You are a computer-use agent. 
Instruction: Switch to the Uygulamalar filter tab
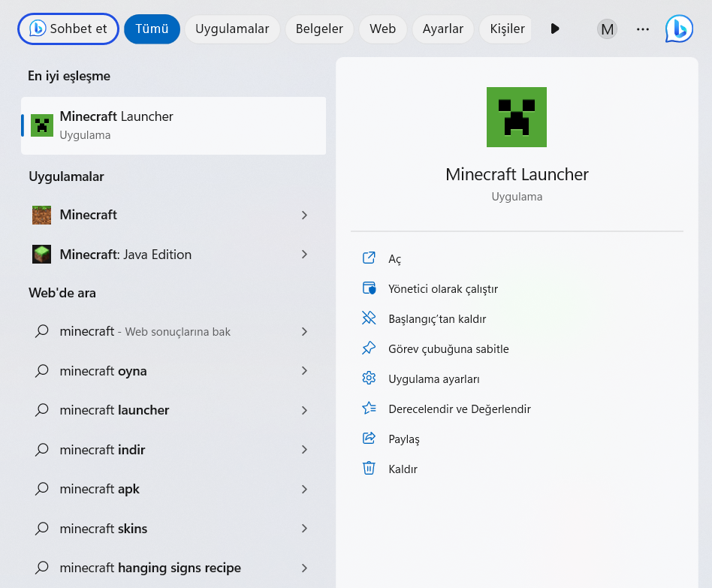tap(232, 29)
